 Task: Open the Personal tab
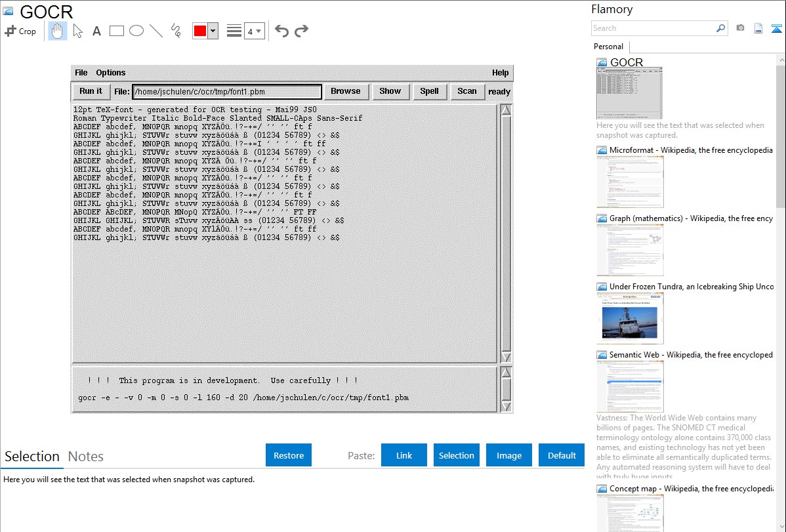click(608, 47)
